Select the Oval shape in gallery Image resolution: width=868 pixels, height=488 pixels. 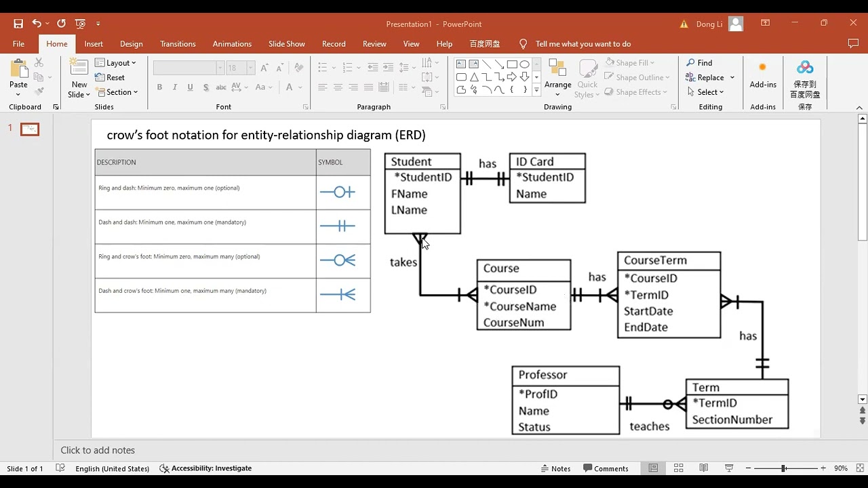pos(525,64)
